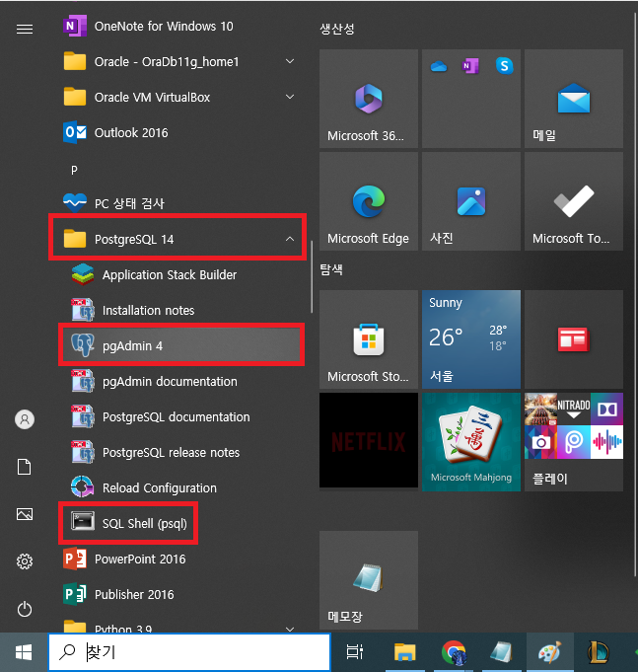Launch SQL Shell (psql)
The image size is (638, 672).
pos(179,523)
